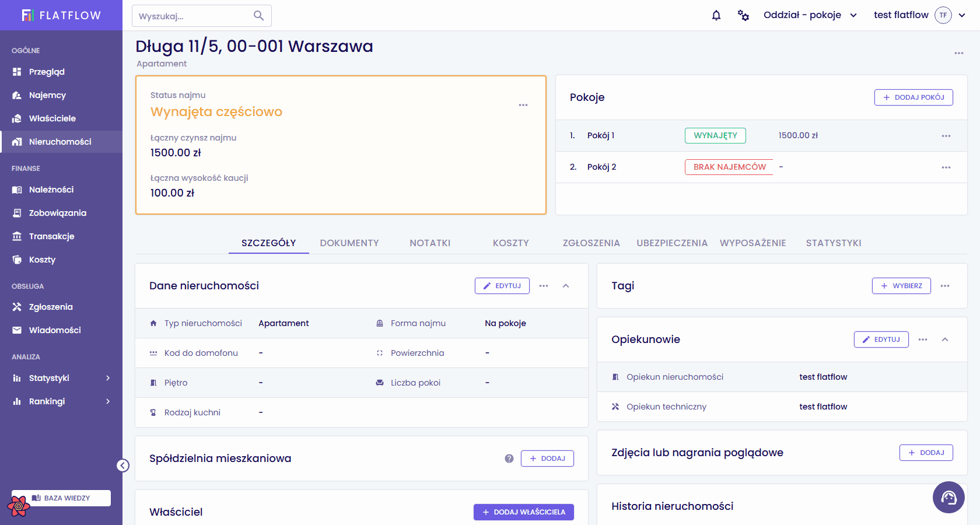The height and width of the screenshot is (525, 980).
Task: Click the Na pokoje rental form value
Action: coord(506,323)
